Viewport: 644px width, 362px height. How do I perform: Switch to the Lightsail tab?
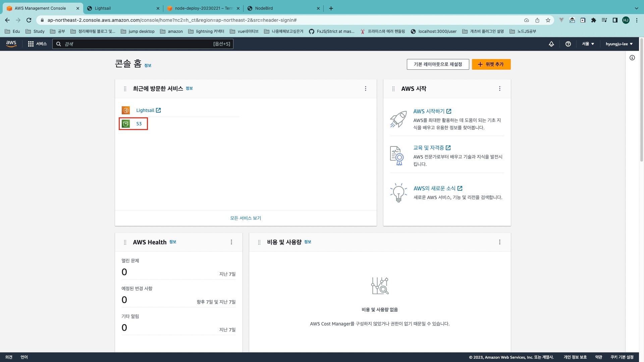(x=123, y=8)
